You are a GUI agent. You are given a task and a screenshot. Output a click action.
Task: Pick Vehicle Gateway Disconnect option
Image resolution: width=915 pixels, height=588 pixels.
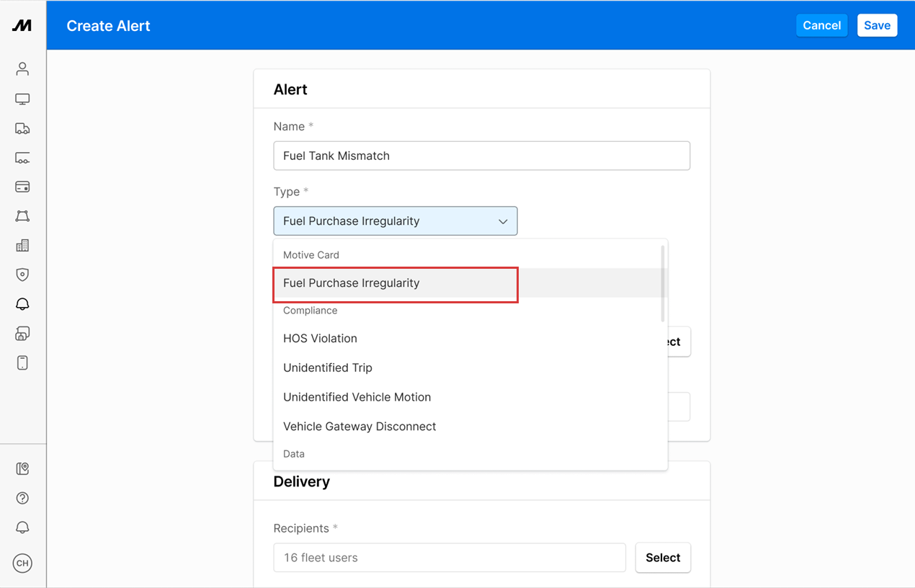(360, 427)
